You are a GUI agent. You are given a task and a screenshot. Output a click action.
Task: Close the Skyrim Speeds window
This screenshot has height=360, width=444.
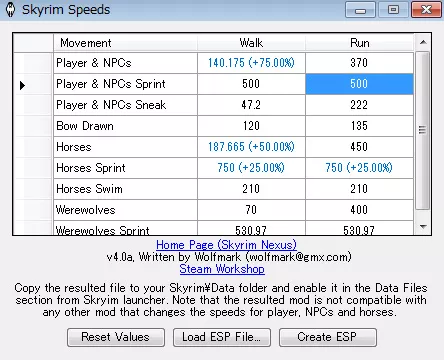426,10
